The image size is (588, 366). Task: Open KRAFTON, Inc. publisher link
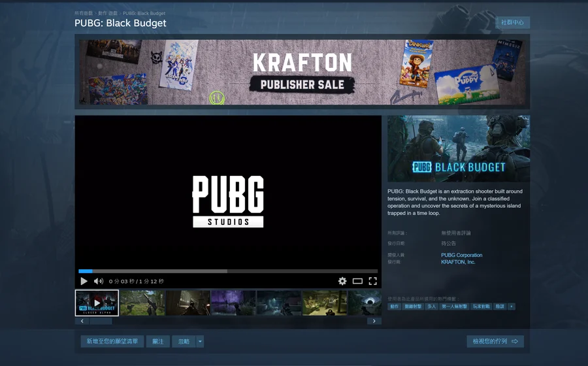458,261
